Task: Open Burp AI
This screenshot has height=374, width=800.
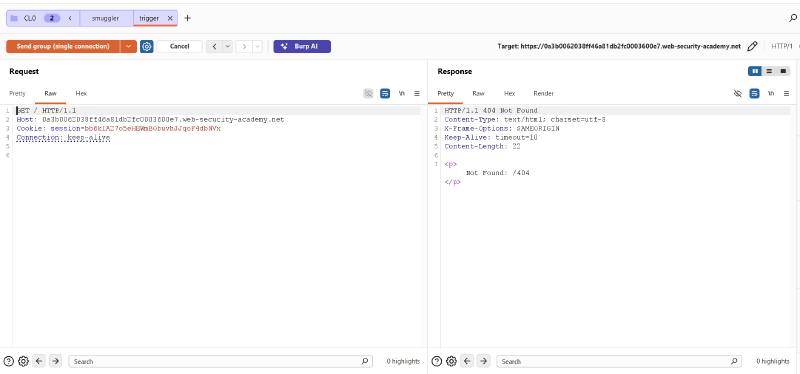Action: click(302, 46)
